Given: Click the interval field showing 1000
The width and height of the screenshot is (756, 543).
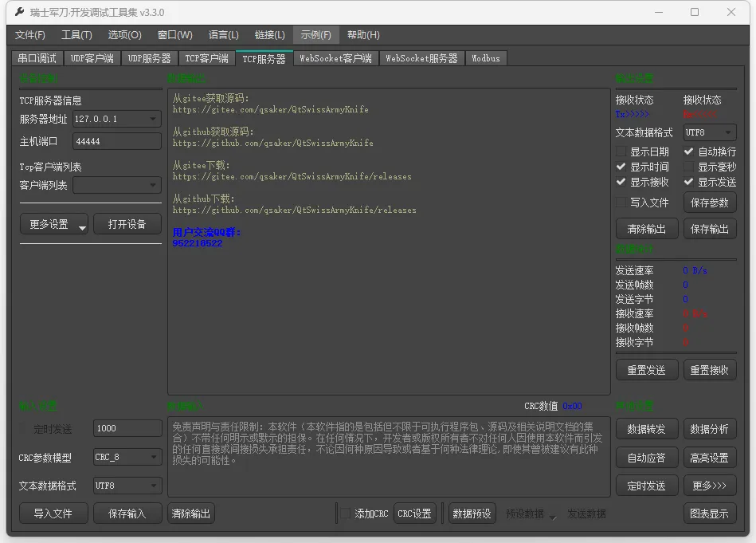Looking at the screenshot, I should tap(127, 428).
